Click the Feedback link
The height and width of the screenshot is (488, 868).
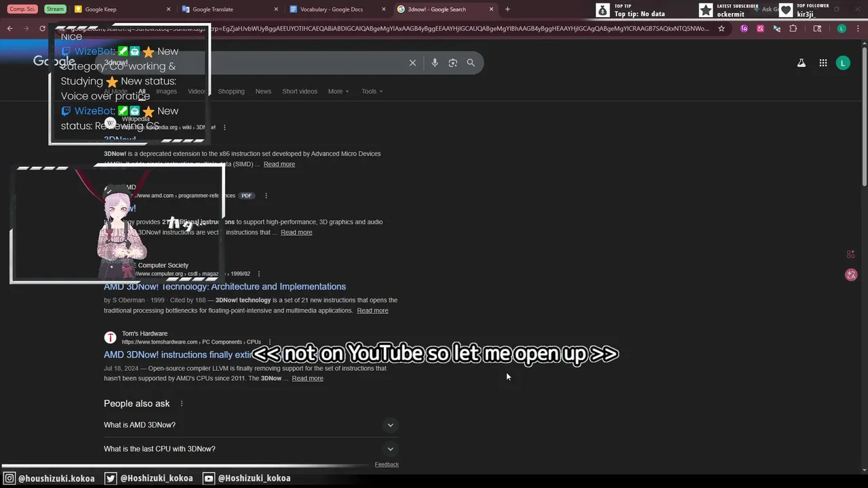[x=387, y=464]
